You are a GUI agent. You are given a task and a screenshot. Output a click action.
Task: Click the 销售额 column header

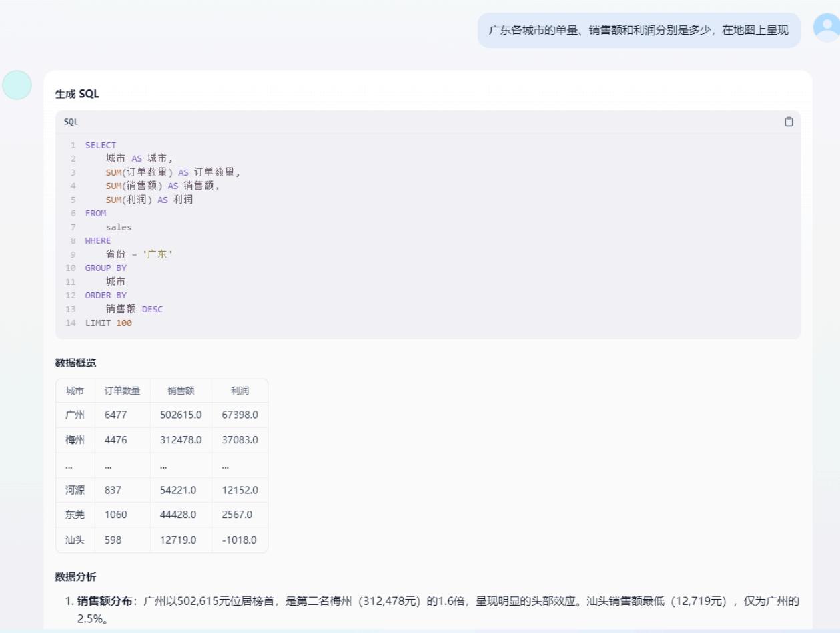(180, 391)
